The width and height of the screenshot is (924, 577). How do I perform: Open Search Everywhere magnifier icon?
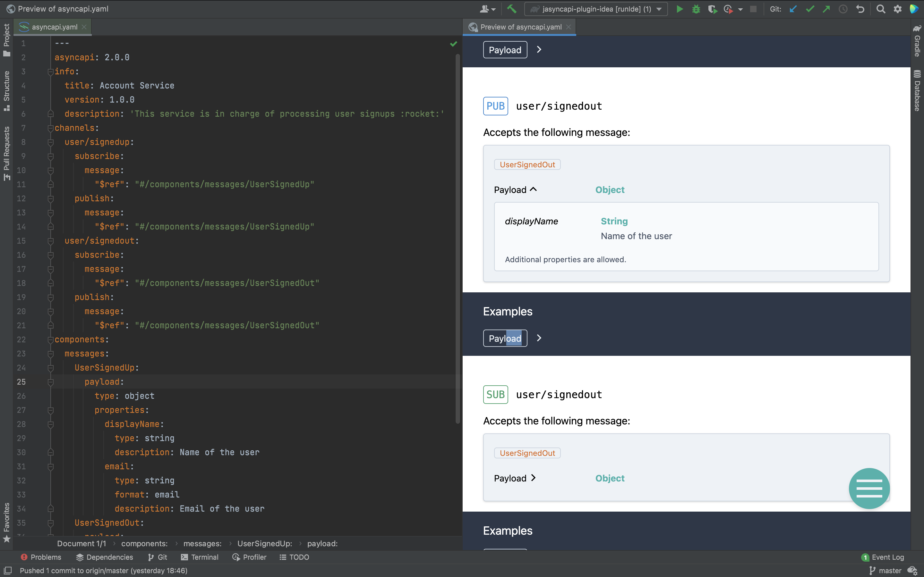pos(880,9)
